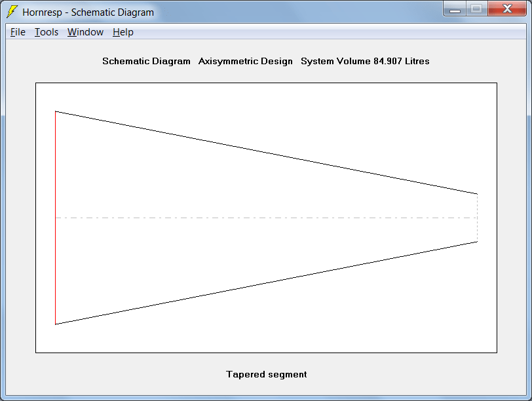Close the Hornresp Schematic Diagram window
The height and width of the screenshot is (401, 532).
507,9
